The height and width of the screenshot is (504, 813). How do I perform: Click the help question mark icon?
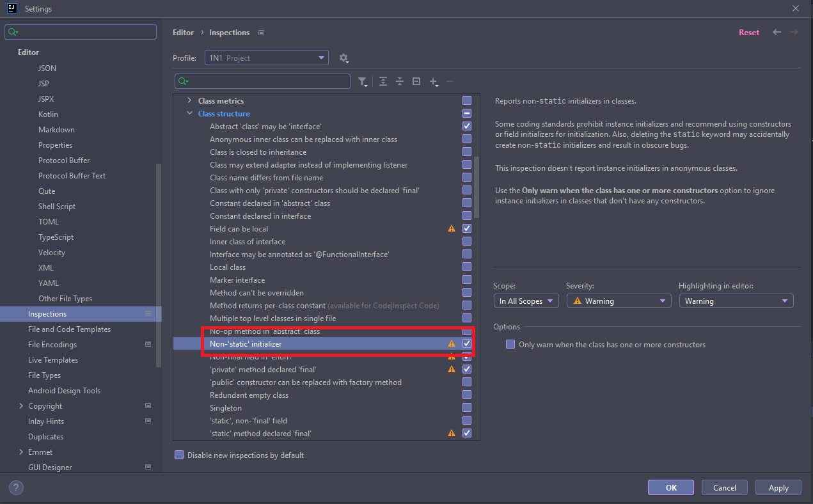click(15, 487)
